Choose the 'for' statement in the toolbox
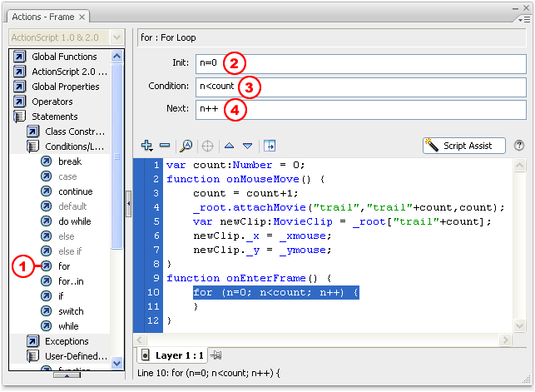535x392 pixels. coord(64,266)
